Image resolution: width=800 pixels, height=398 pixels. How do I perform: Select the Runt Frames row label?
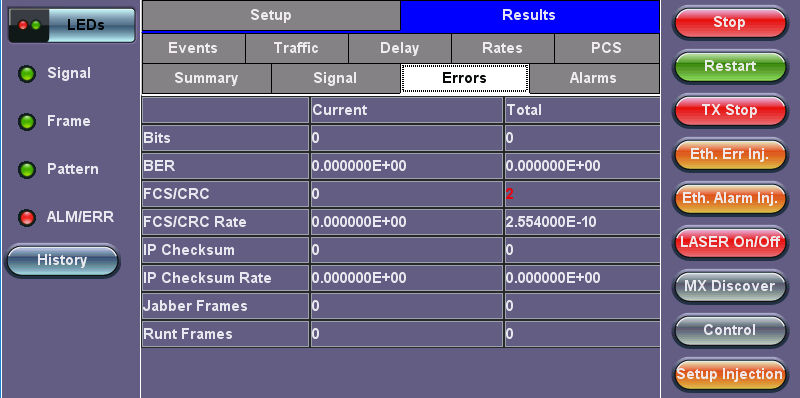tap(225, 334)
